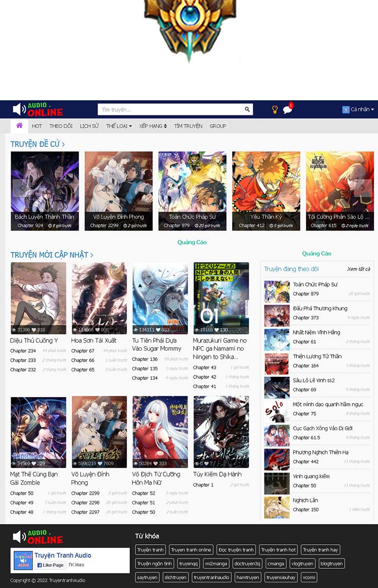Click the home icon in navigation bar
This screenshot has width=378, height=588.
pos(19,125)
